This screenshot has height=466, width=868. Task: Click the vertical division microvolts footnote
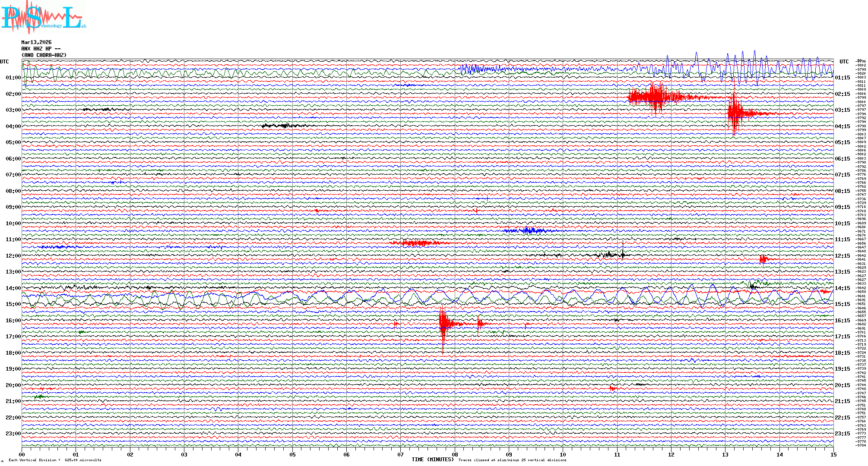click(x=55, y=460)
